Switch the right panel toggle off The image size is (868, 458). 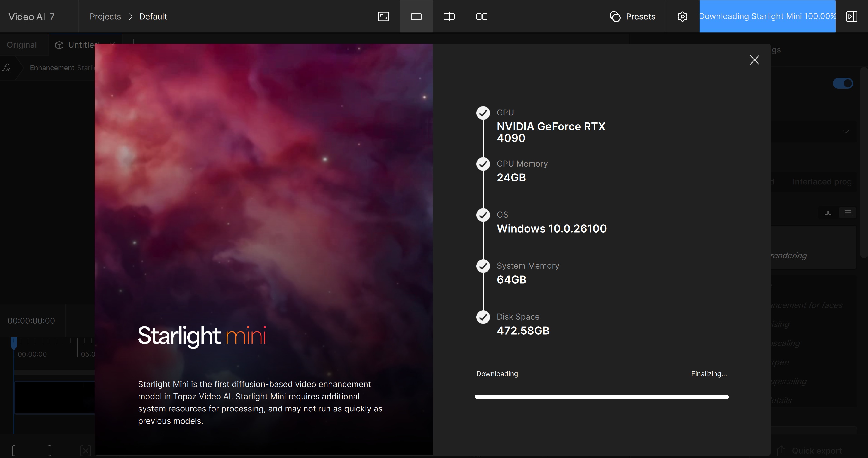843,83
